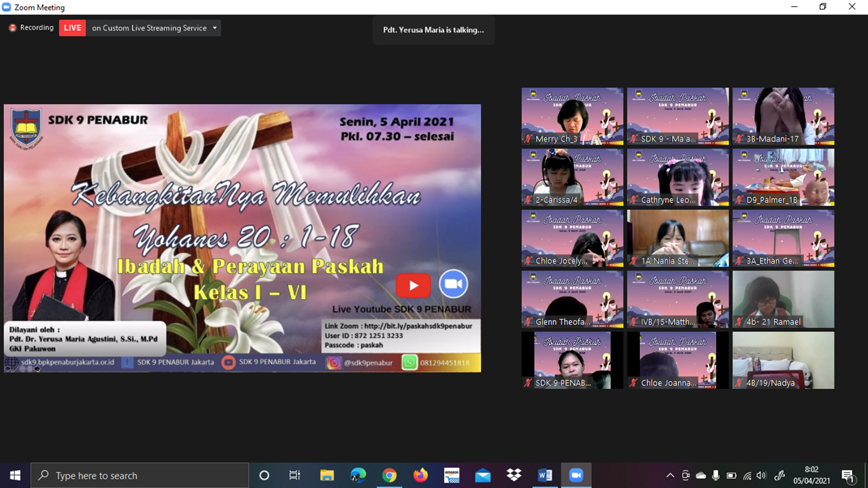This screenshot has height=488, width=868.
Task: Open Dropbox from the taskbar
Action: (514, 475)
